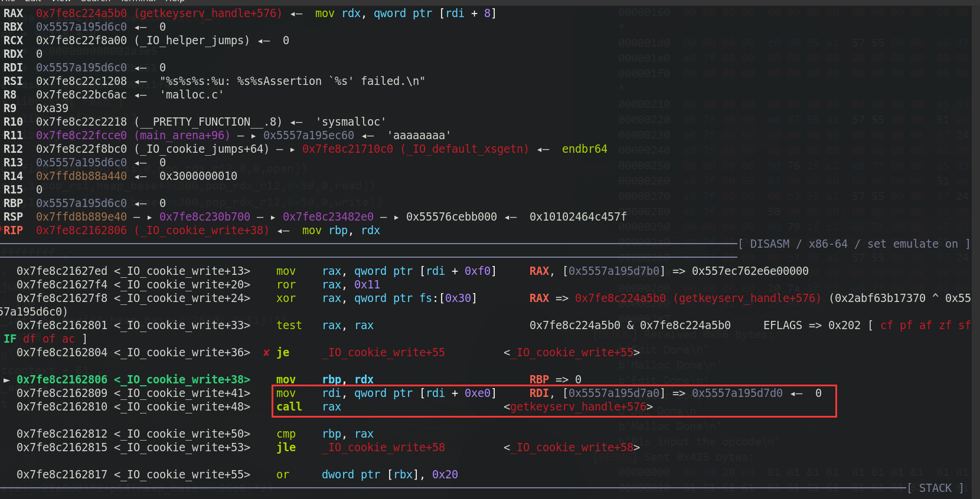Image resolution: width=980 pixels, height=499 pixels.
Task: Select the (main_arena+96) symbol
Action: (x=182, y=135)
